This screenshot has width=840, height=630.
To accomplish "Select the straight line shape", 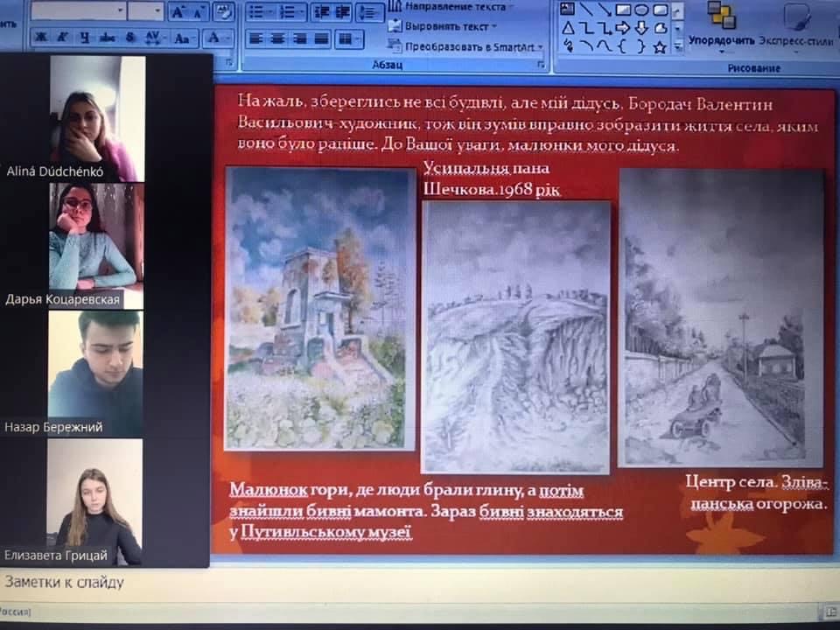I will tap(586, 9).
